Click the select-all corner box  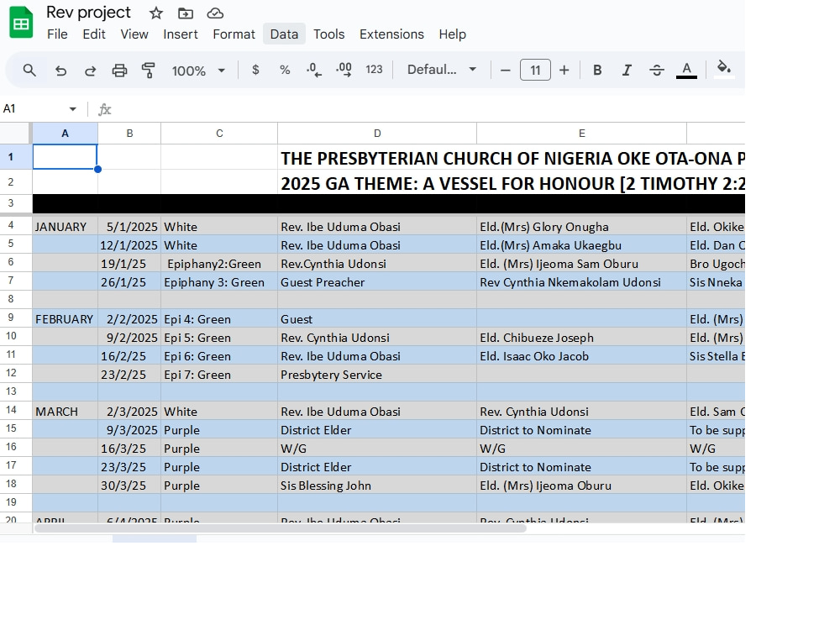[15, 134]
